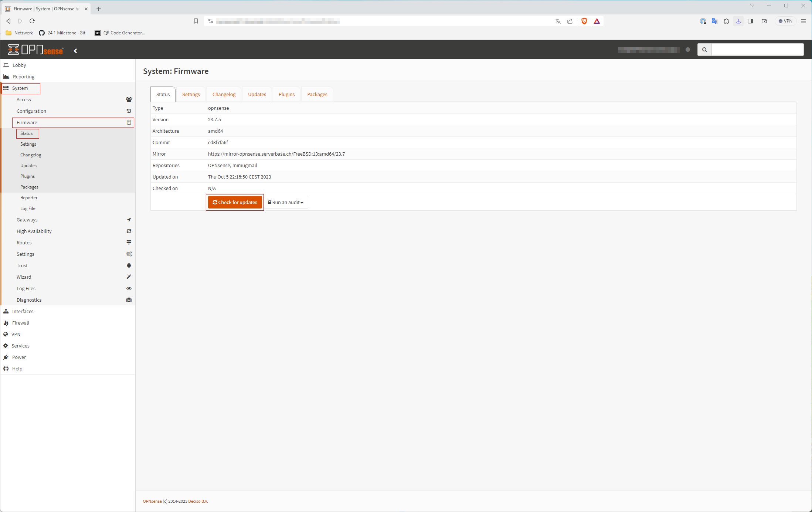Click share page icon in address bar
The image size is (812, 512).
[x=570, y=21]
